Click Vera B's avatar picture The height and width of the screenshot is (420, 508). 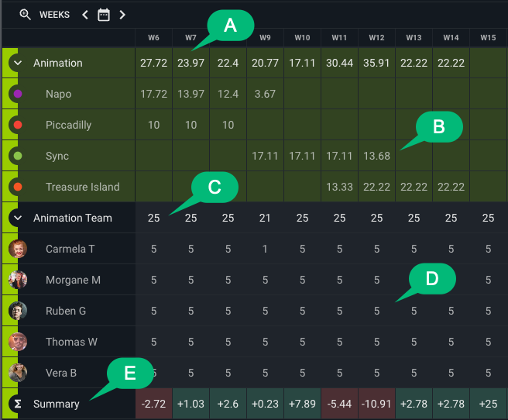pyautogui.click(x=17, y=373)
